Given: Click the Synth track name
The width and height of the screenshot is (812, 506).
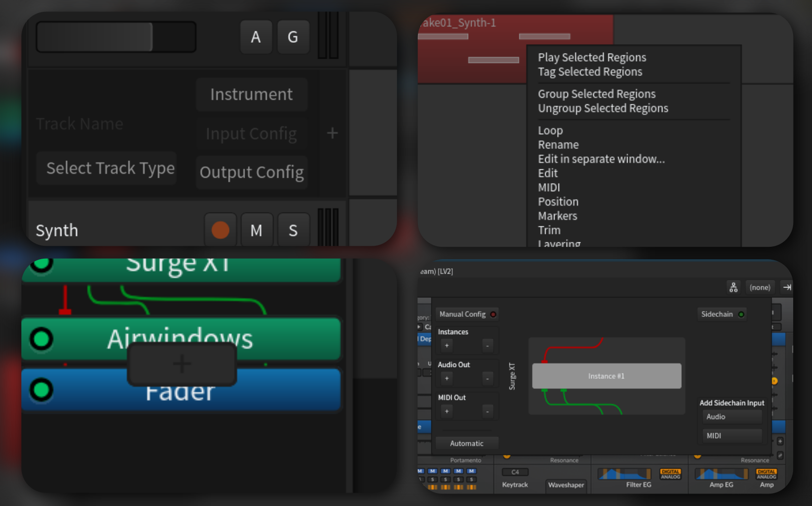Looking at the screenshot, I should 57,230.
